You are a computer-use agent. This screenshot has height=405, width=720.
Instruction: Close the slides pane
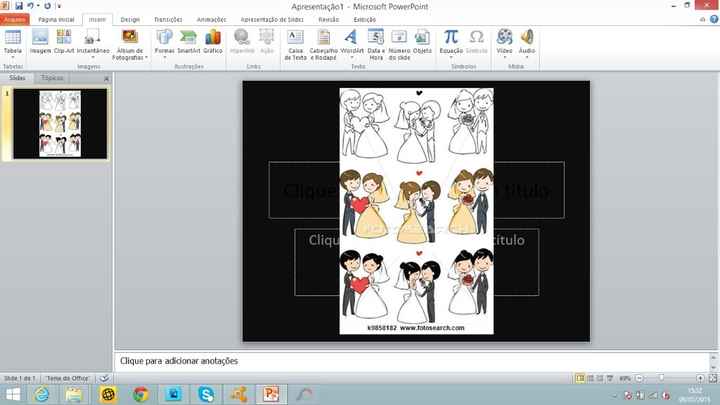tap(107, 79)
